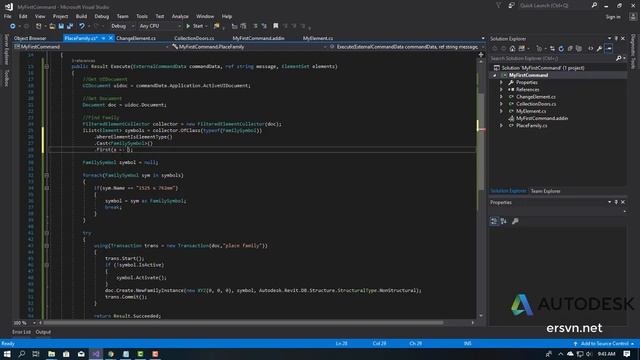Click the Navigate Backward toolbar icon

[x=13, y=26]
